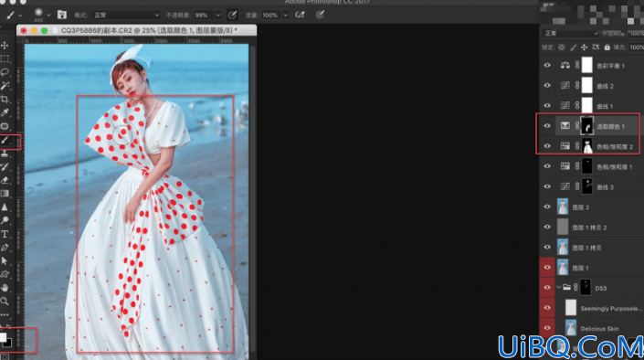The width and height of the screenshot is (644, 360).
Task: Open the opacity 99% slider dropdown
Action: (218, 16)
